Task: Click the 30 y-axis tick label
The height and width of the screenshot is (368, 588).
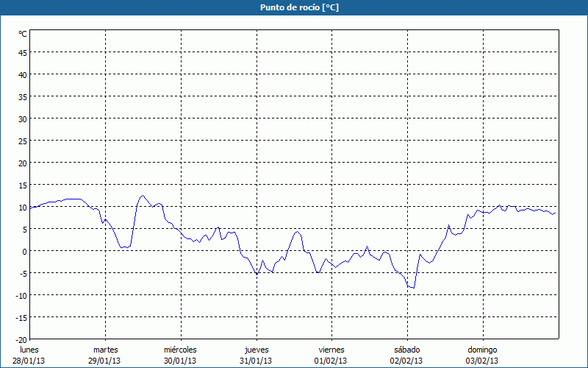Action: (22, 118)
